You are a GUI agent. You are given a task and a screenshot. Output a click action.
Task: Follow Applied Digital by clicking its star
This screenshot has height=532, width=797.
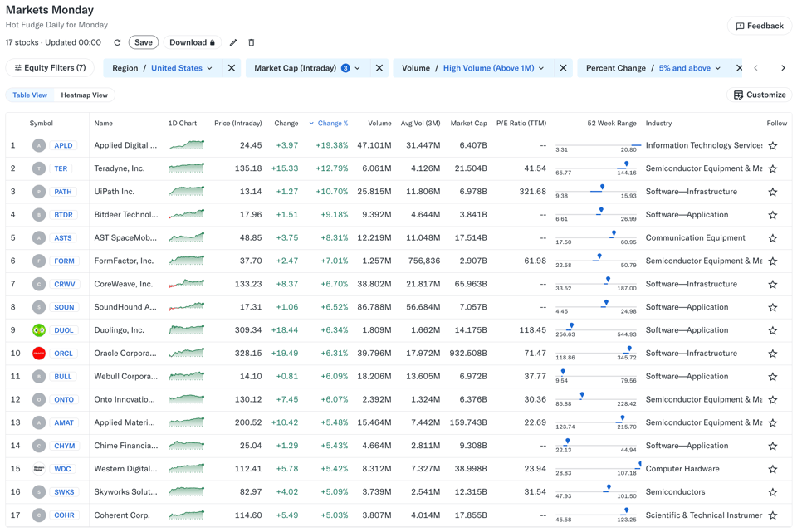pos(773,145)
